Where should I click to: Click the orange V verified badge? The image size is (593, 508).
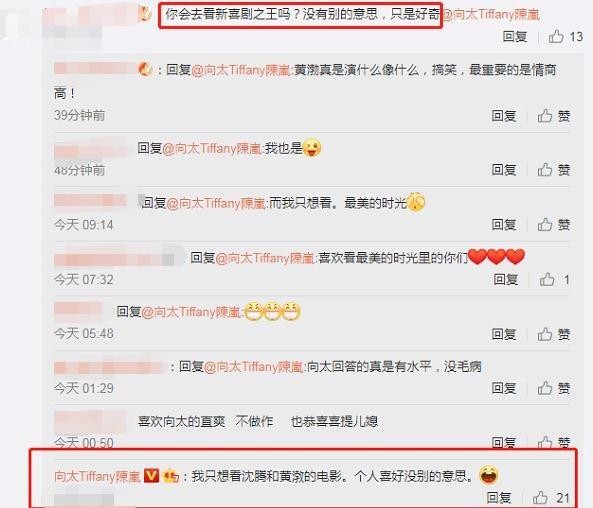pyautogui.click(x=151, y=475)
